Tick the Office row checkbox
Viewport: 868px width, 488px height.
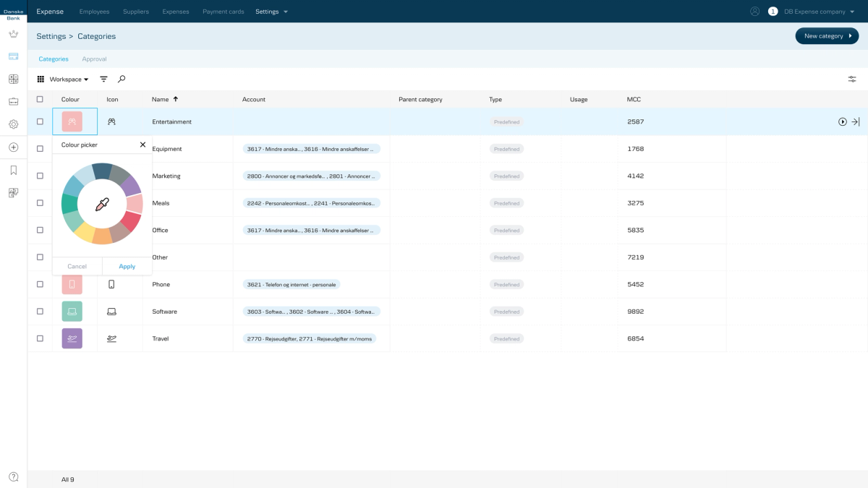tap(40, 231)
